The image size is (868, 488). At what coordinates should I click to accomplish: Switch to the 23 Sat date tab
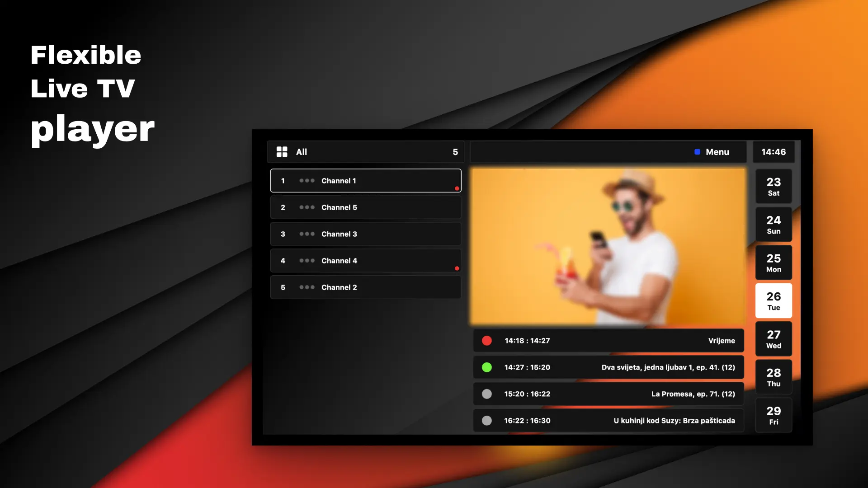pyautogui.click(x=774, y=187)
